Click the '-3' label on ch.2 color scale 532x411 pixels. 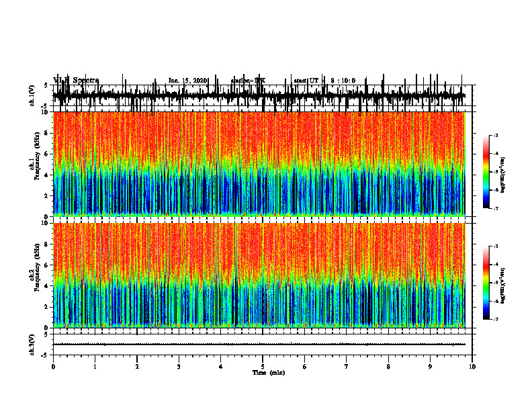[496, 246]
